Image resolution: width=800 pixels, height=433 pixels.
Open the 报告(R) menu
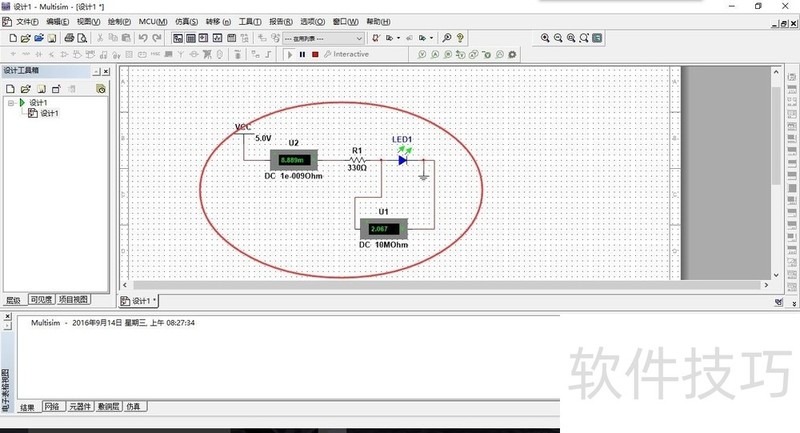(x=281, y=22)
